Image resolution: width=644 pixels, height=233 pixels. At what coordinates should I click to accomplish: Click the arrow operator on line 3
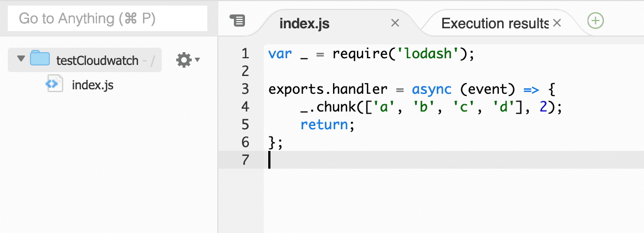pos(532,89)
